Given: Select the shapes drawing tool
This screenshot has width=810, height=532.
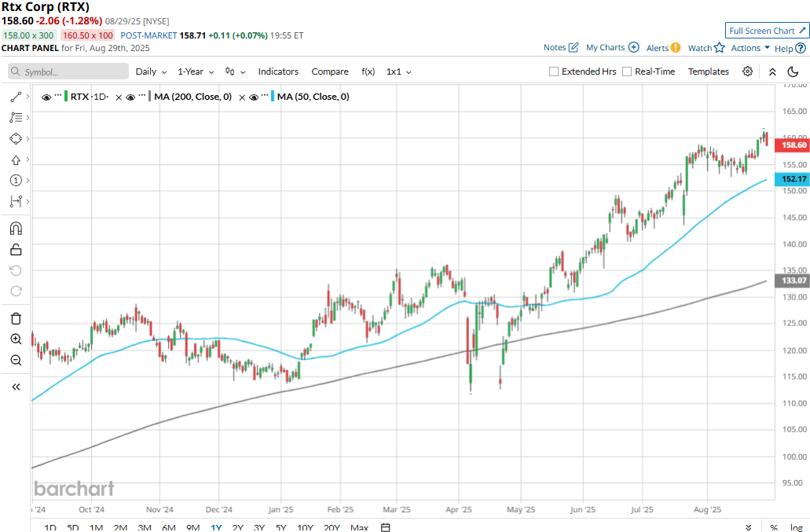Looking at the screenshot, I should (x=16, y=138).
